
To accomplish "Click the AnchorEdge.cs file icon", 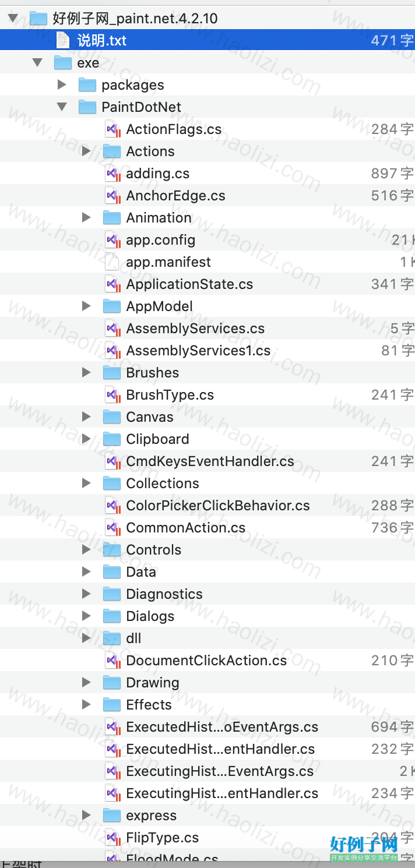I will coord(112,195).
